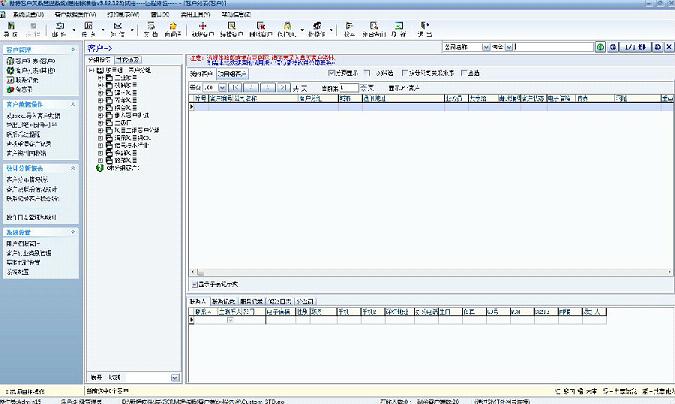The width and height of the screenshot is (675, 404).
Task: Toggle the third checkbox with the long label
Action: tap(404, 73)
